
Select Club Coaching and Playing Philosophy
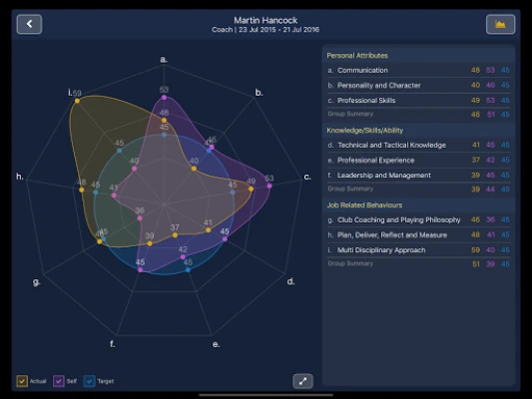coord(418,220)
